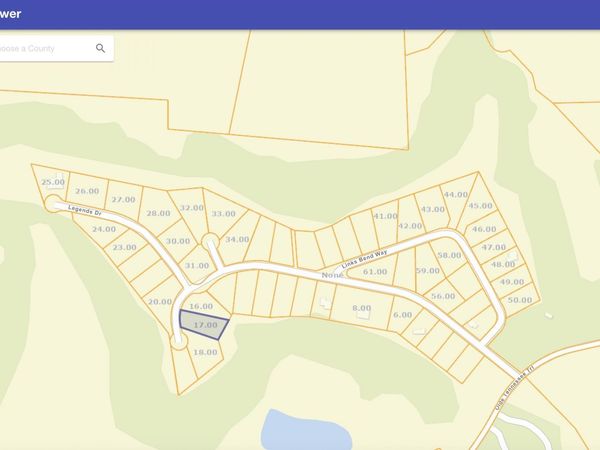Viewport: 600px width, 450px height.
Task: Click the blue pond on the map
Action: pyautogui.click(x=306, y=430)
